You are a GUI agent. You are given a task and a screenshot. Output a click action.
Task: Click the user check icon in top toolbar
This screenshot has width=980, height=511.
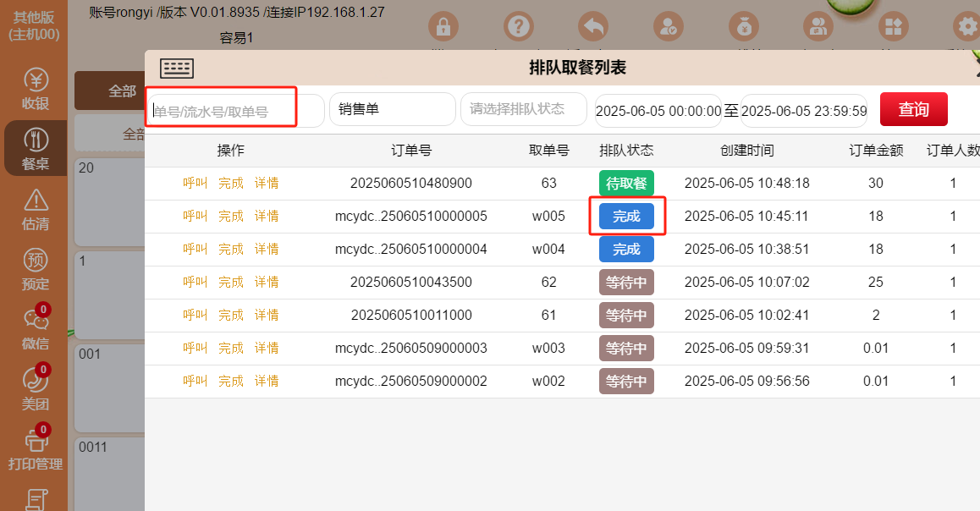668,27
